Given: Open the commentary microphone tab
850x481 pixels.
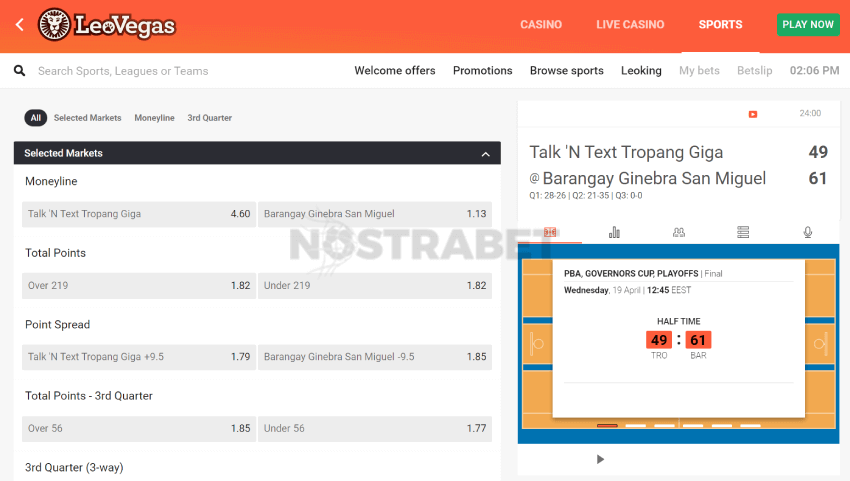Looking at the screenshot, I should click(808, 232).
